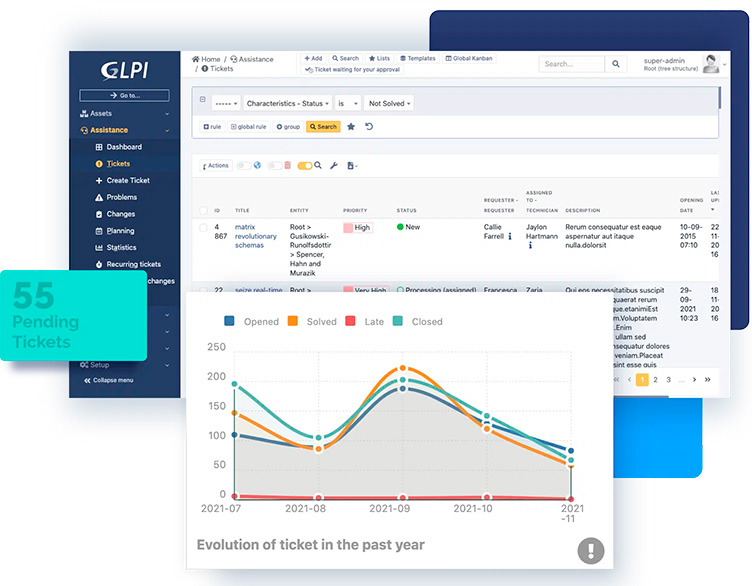The width and height of the screenshot is (752, 586).
Task: Click the Solved orange legend swatch
Action: tap(293, 322)
